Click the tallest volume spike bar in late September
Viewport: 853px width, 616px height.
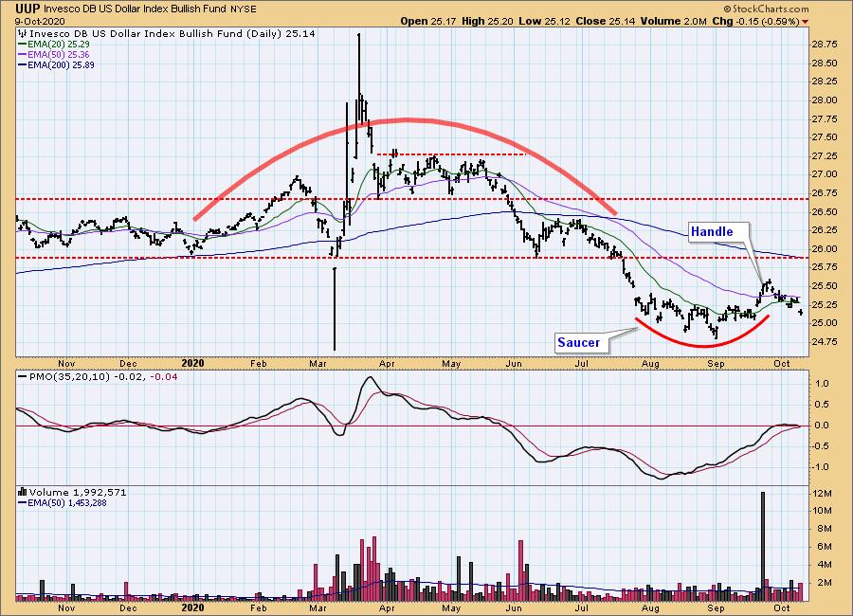[763, 547]
